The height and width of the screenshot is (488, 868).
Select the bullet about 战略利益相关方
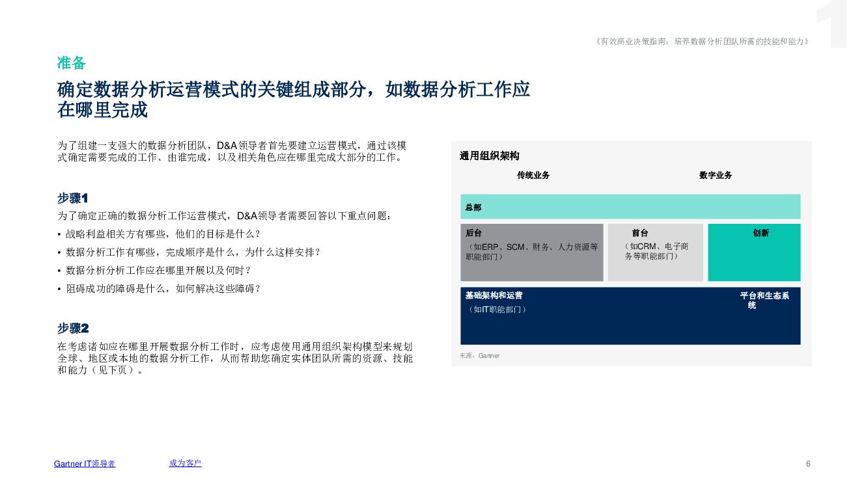click(163, 234)
